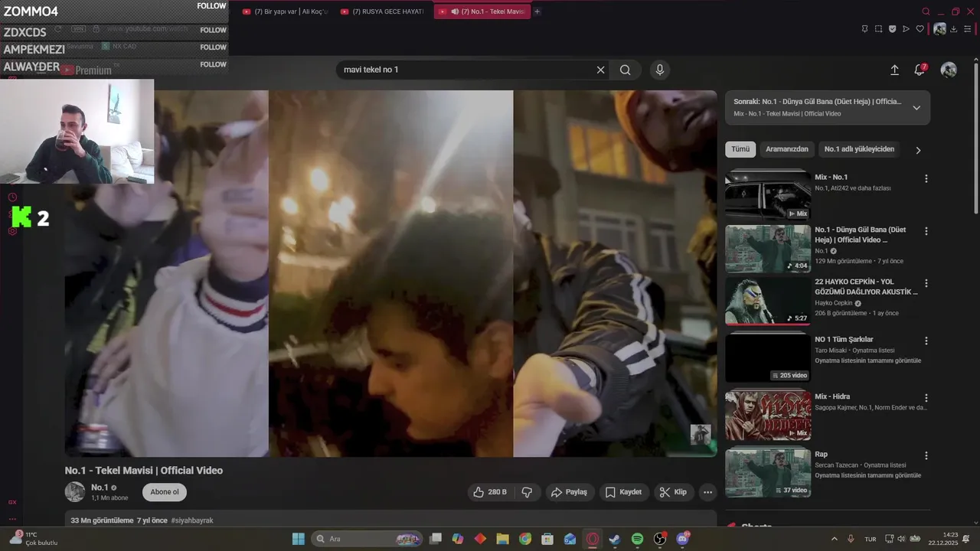Open Opera ad blocker shield icon
The height and width of the screenshot is (551, 980).
pos(892,29)
